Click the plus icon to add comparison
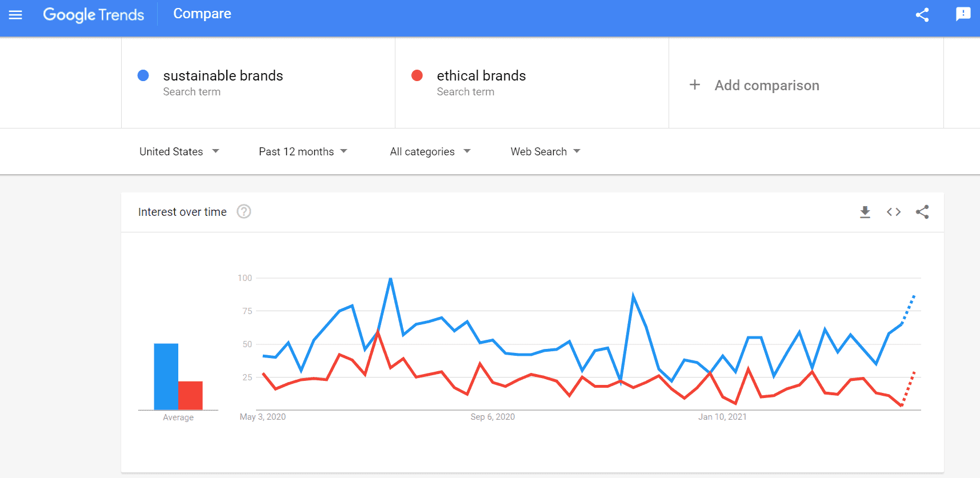Screen dimensions: 980x478 tap(695, 85)
